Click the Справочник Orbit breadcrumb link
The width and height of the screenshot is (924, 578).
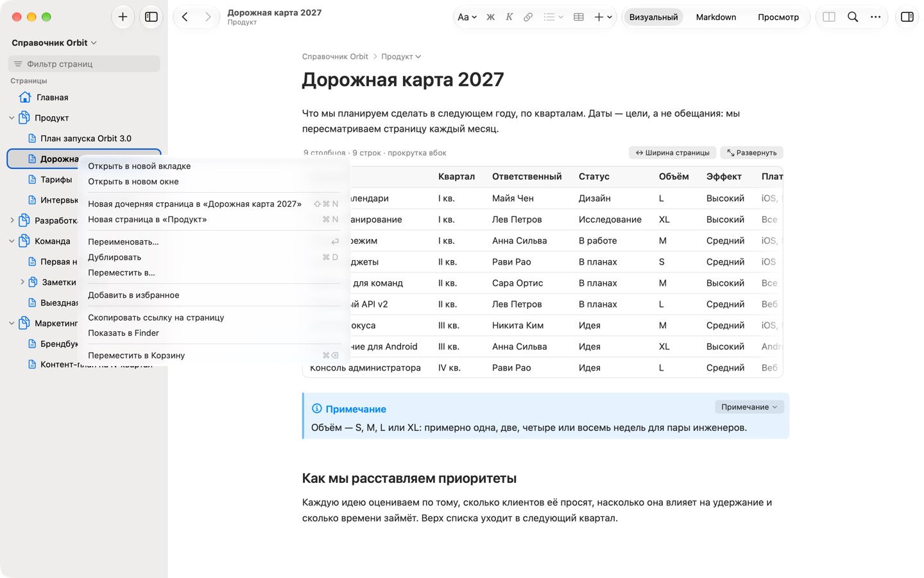tap(335, 57)
